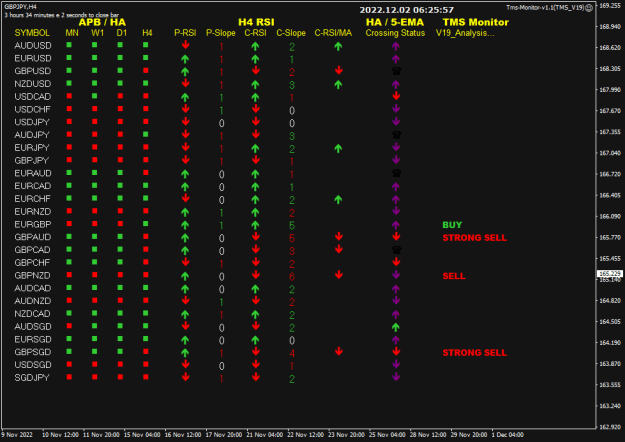This screenshot has width=625, height=442.
Task: Click the EURAUD Crossing Status phone icon
Action: point(396,173)
